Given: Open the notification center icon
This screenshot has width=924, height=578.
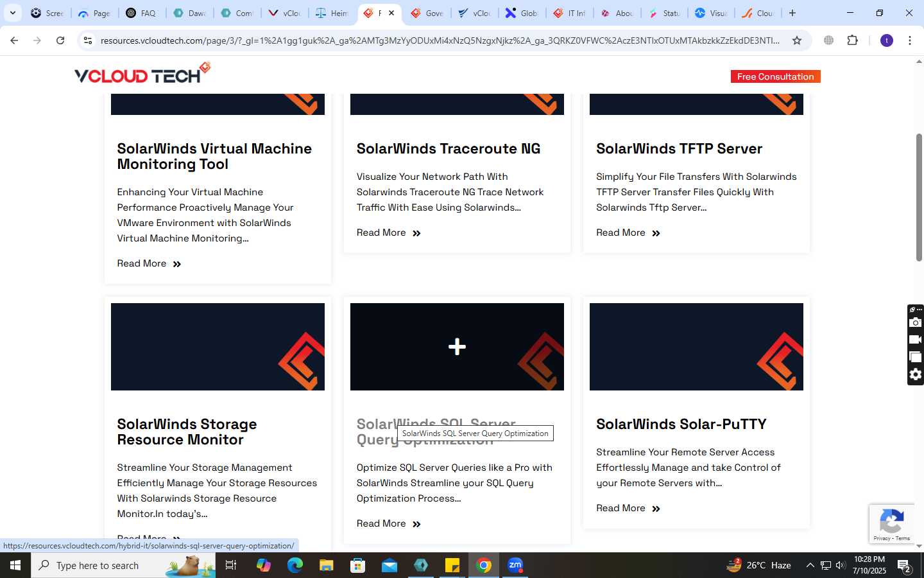Looking at the screenshot, I should coord(905,566).
